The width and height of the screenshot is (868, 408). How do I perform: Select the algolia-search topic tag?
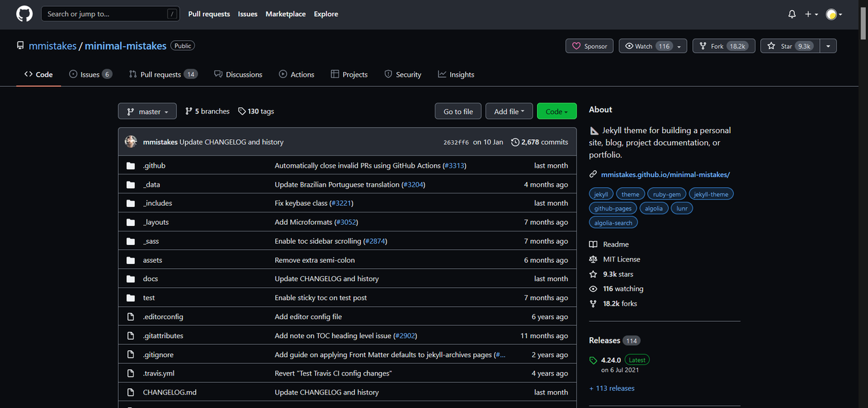(614, 223)
